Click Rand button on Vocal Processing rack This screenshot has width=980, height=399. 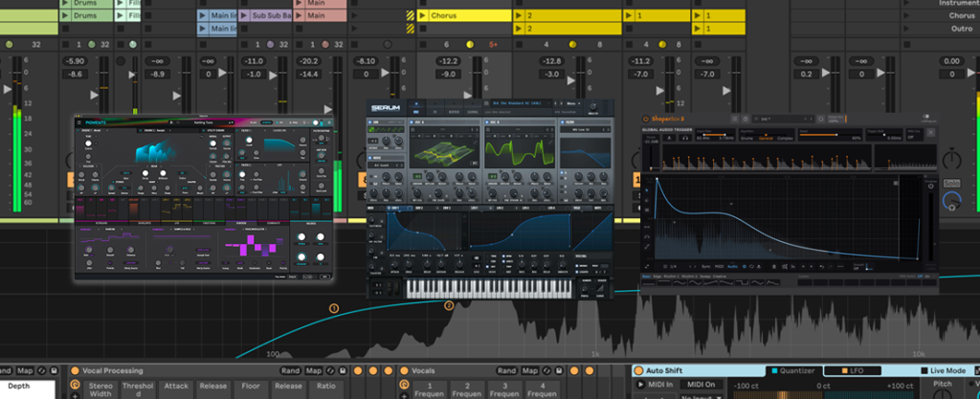click(291, 370)
